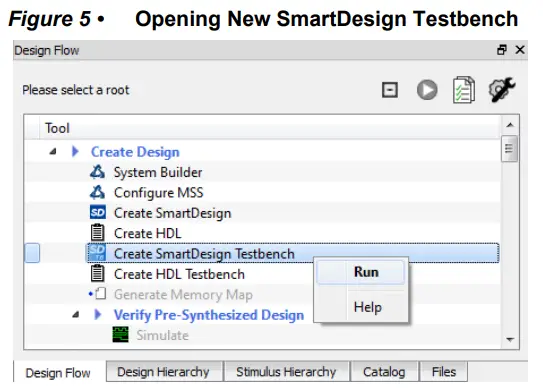Select the Create Design heading
543x392 pixels.
(135, 152)
